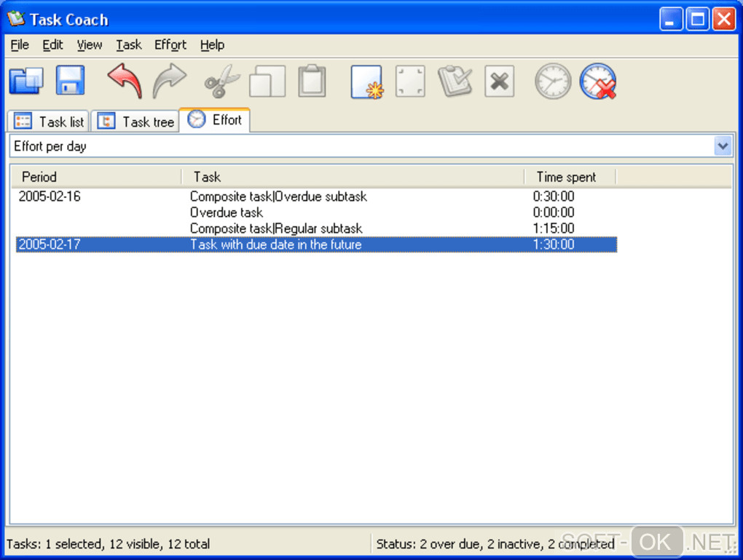Sort by the Task column header
The height and width of the screenshot is (560, 743).
point(353,177)
